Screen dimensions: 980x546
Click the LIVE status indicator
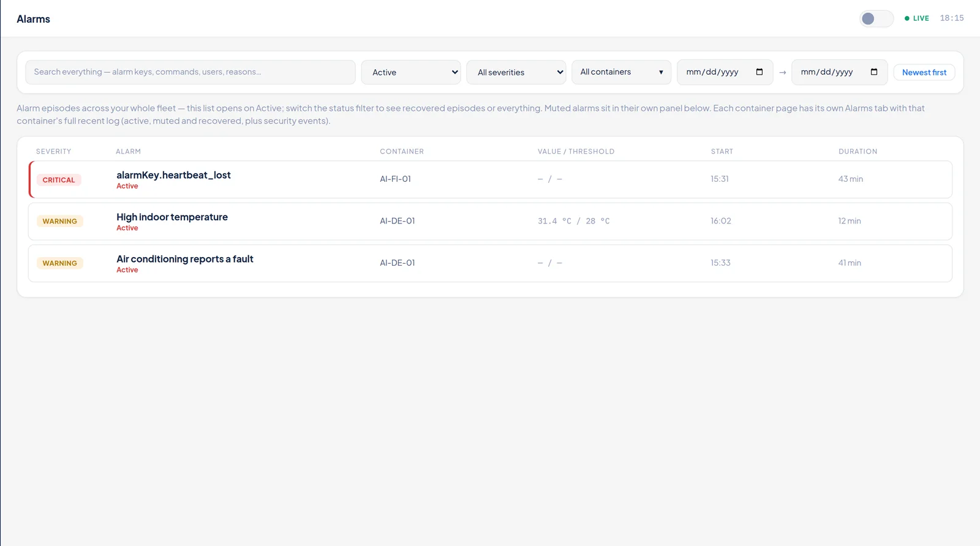pos(917,18)
